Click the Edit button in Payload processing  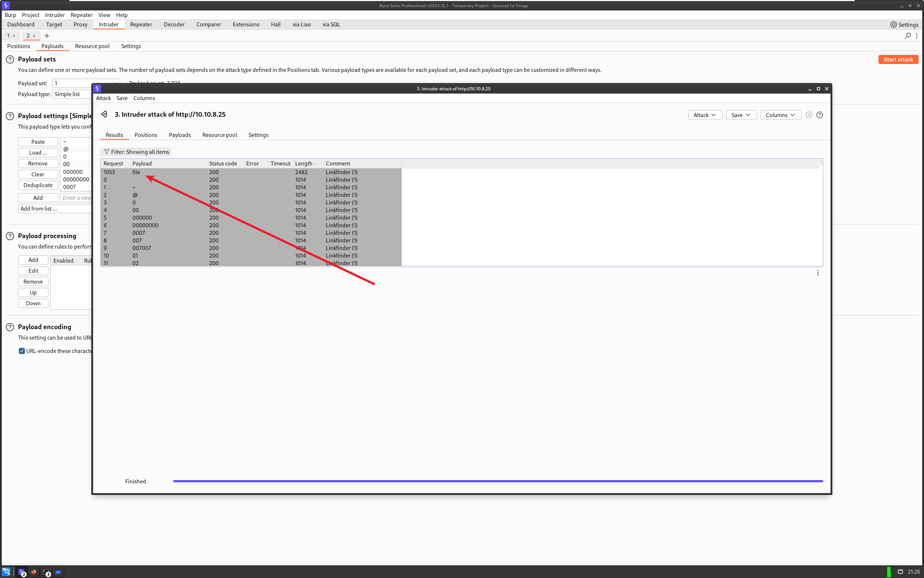coord(33,271)
